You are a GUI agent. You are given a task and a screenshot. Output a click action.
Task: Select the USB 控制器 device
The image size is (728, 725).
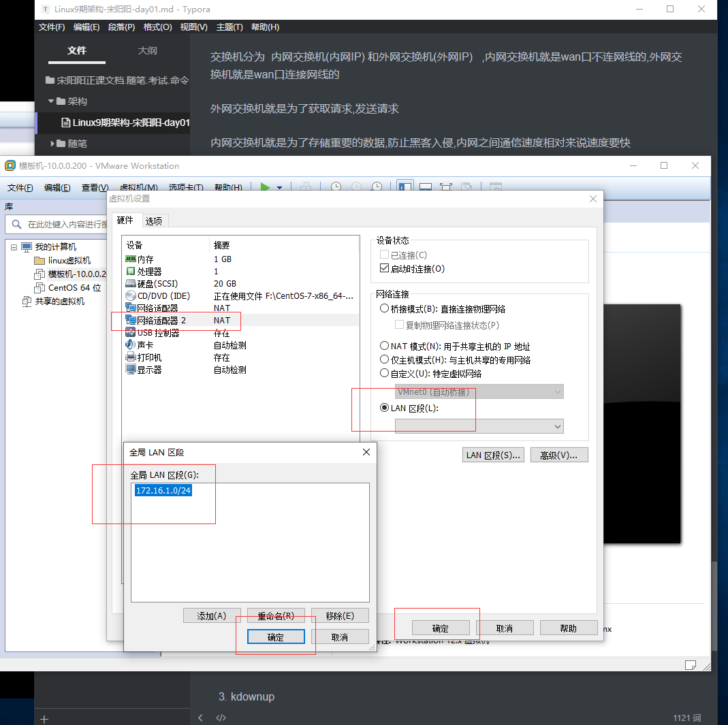coord(240,333)
